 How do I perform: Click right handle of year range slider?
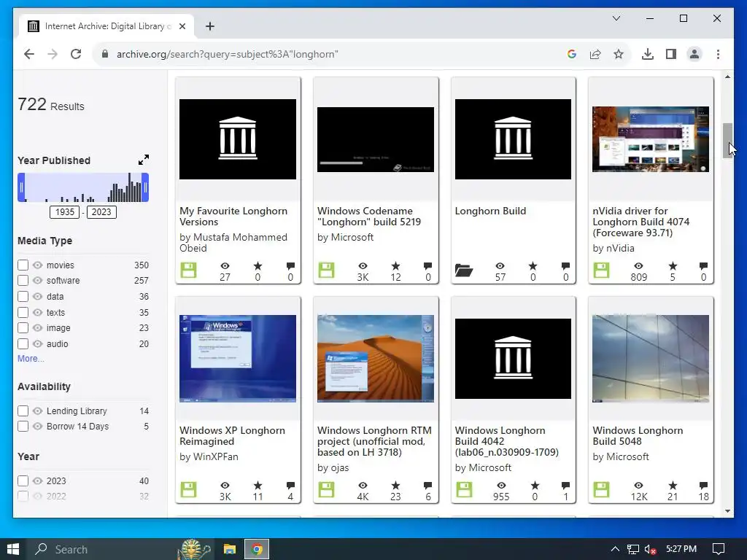pyautogui.click(x=145, y=187)
